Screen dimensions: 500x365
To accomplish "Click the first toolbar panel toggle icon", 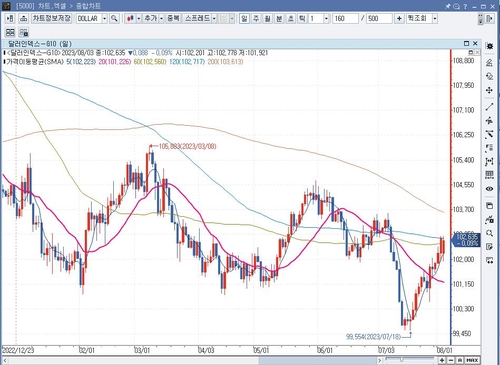I will 10,19.
